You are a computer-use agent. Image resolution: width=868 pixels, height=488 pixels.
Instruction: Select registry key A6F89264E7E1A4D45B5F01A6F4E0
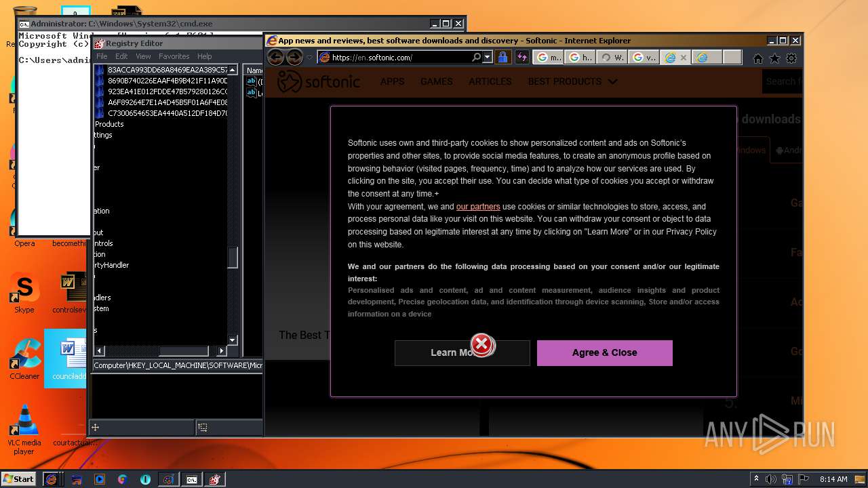point(167,102)
